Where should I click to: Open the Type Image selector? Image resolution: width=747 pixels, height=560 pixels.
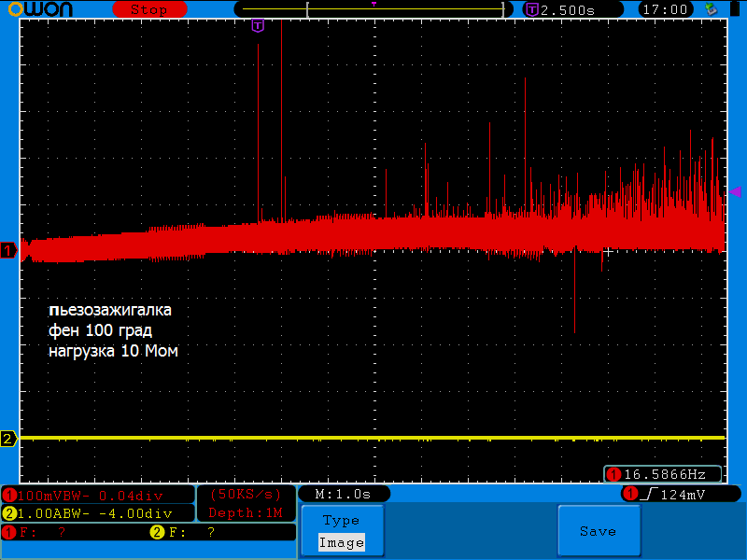[341, 531]
